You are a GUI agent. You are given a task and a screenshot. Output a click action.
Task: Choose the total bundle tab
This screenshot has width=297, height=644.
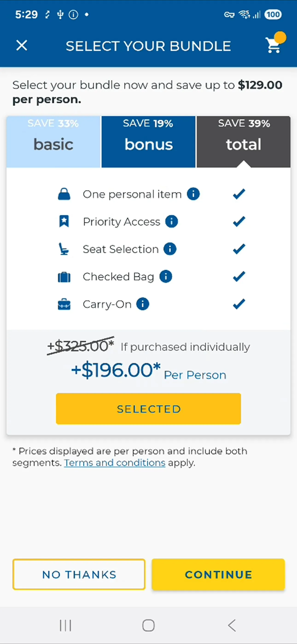(x=244, y=142)
